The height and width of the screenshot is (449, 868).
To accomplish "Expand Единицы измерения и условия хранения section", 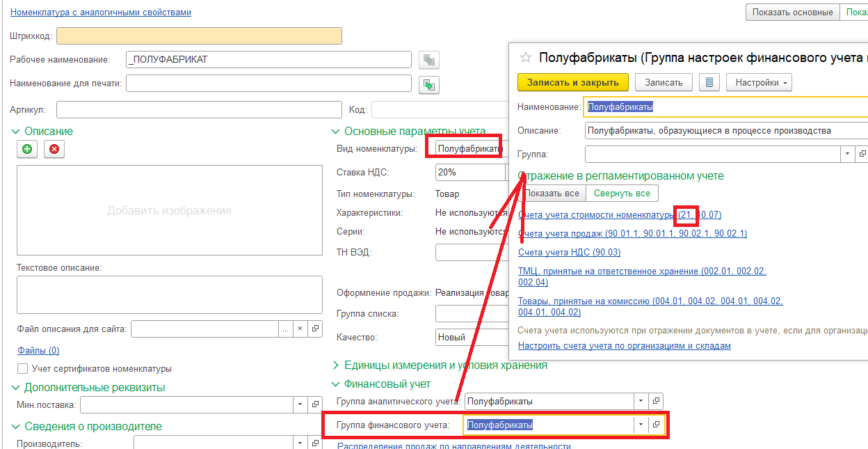I will (x=337, y=365).
